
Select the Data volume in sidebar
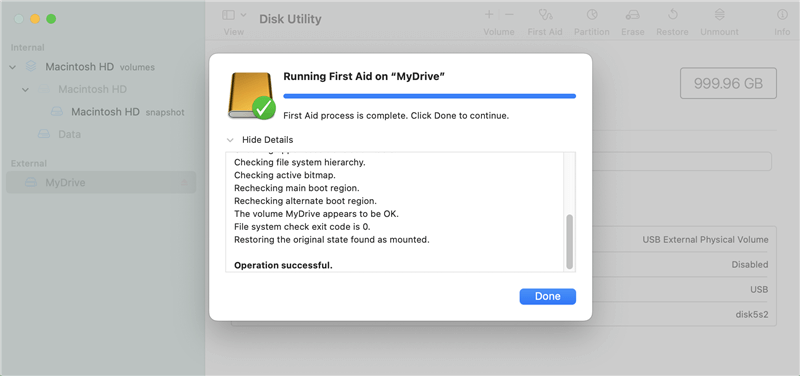pyautogui.click(x=69, y=134)
